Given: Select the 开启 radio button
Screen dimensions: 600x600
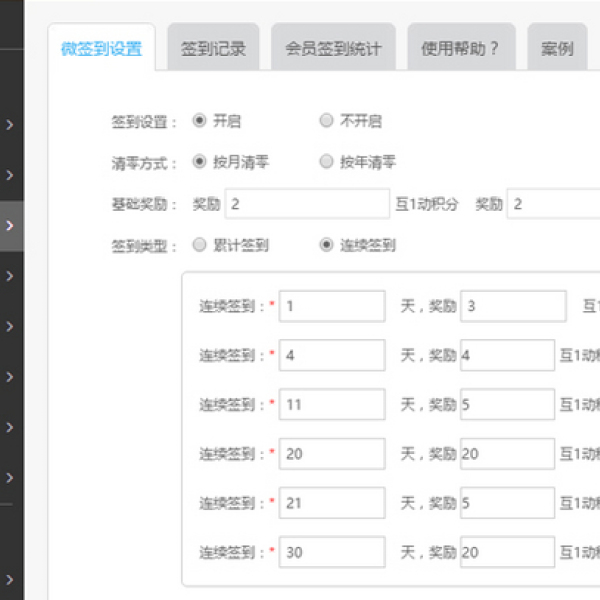Looking at the screenshot, I should tap(200, 121).
